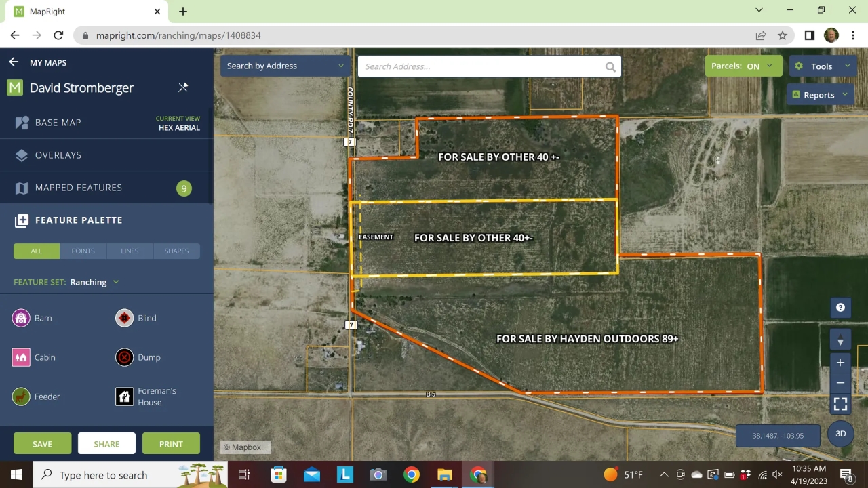868x488 pixels.
Task: Select the Feeder feature icon
Action: 21,396
